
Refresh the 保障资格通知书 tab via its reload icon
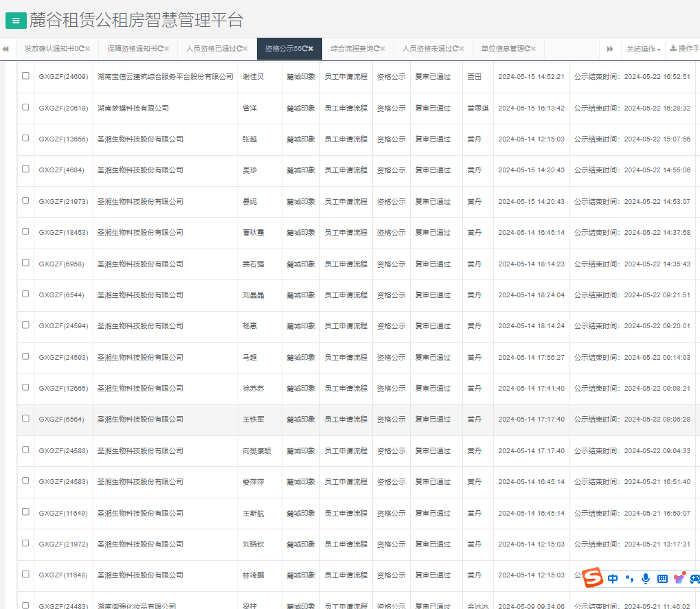coord(159,49)
